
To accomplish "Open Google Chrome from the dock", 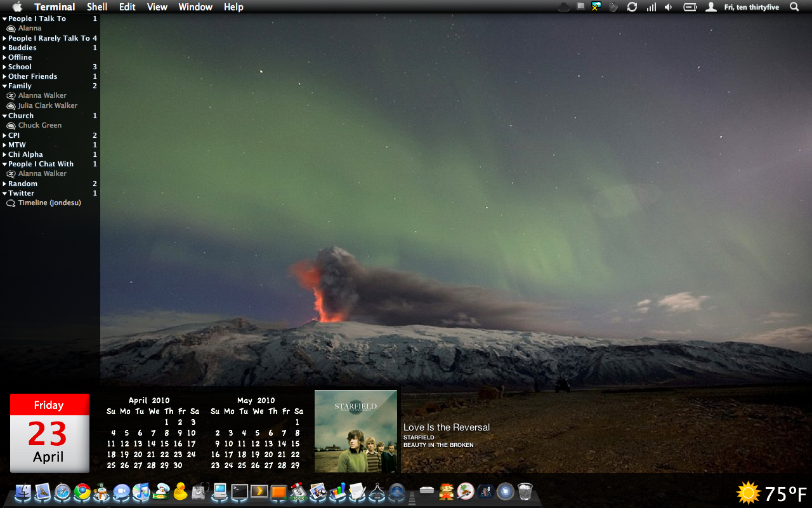I will [82, 491].
